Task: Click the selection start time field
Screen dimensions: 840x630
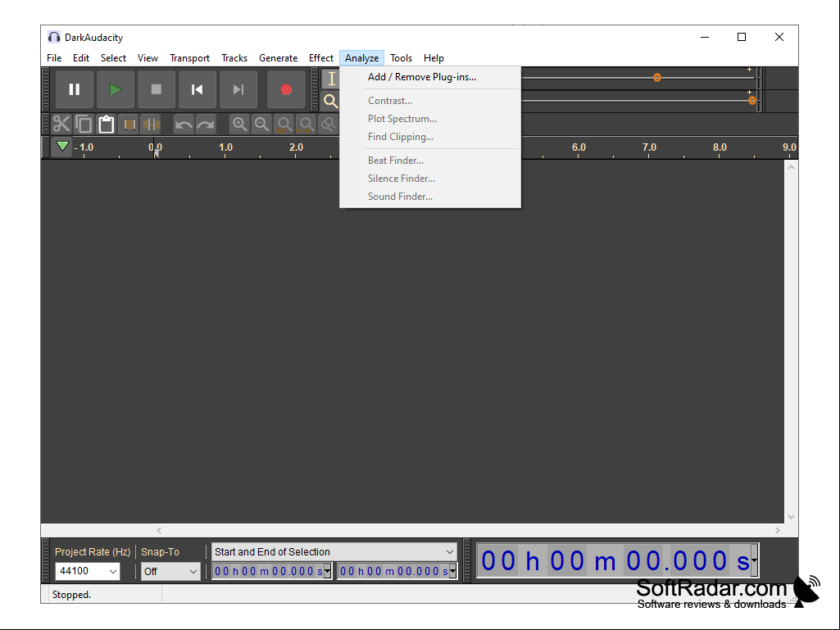Action: coord(269,572)
